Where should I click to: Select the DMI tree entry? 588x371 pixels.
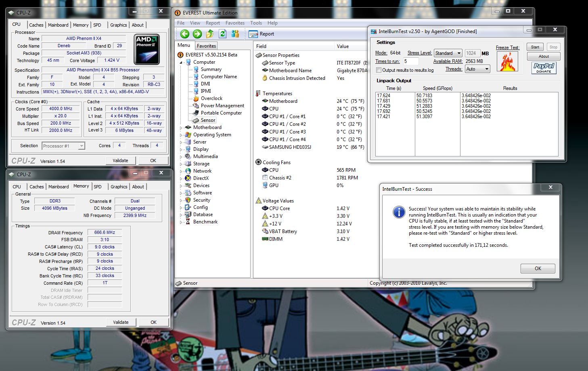(x=205, y=84)
